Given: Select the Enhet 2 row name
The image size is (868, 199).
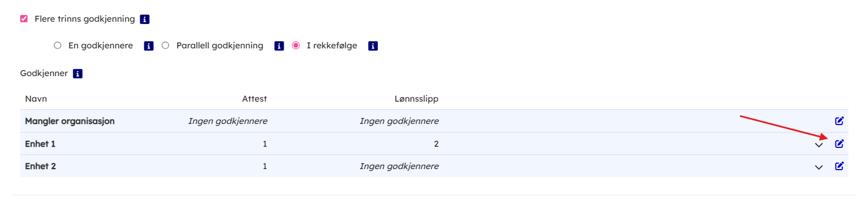Looking at the screenshot, I should pos(40,166).
